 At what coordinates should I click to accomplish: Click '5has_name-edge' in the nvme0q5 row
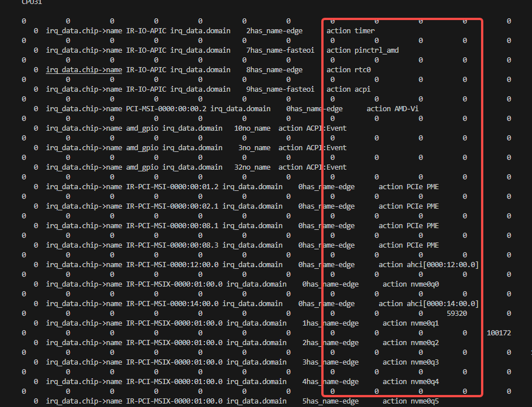[x=330, y=401]
